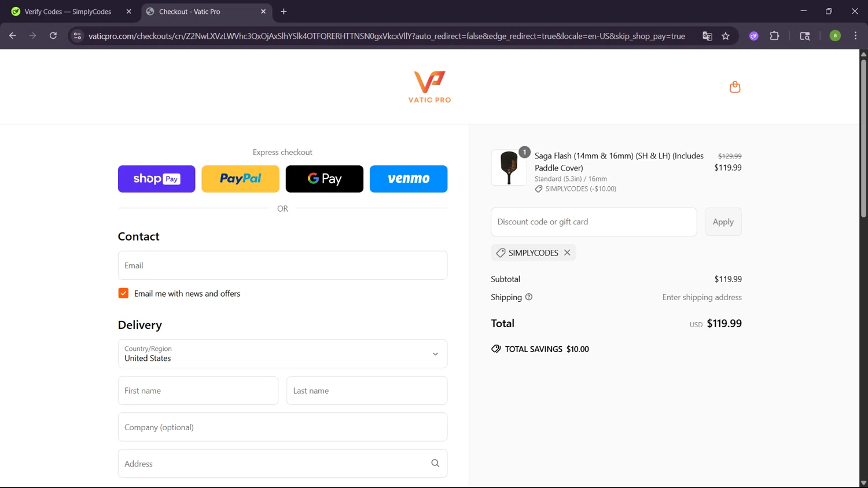Focus the Company (optional) field
868x488 pixels.
282,427
